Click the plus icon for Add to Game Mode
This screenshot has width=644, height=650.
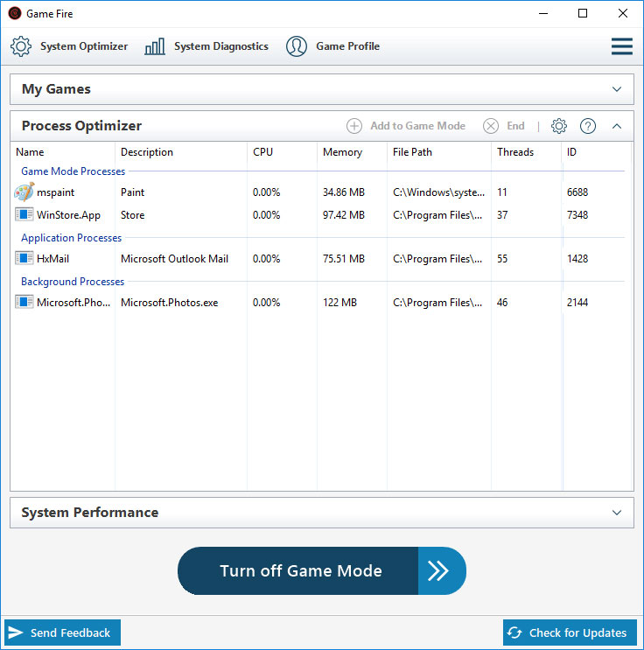(x=354, y=126)
